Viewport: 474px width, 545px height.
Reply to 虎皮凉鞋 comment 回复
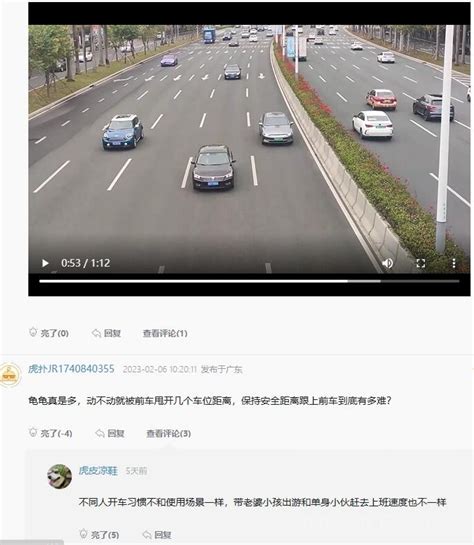pos(157,534)
